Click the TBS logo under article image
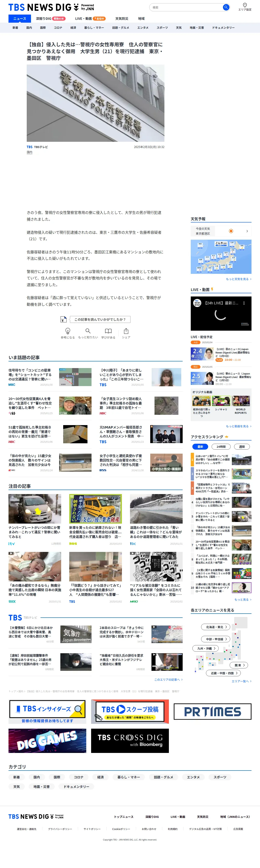The height and width of the screenshot is (868, 260). [30, 147]
